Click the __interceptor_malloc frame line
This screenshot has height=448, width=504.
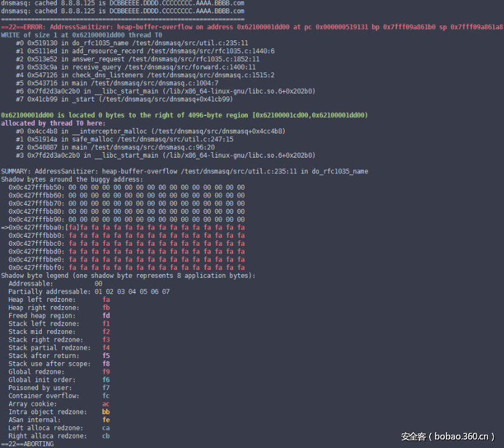(151, 131)
